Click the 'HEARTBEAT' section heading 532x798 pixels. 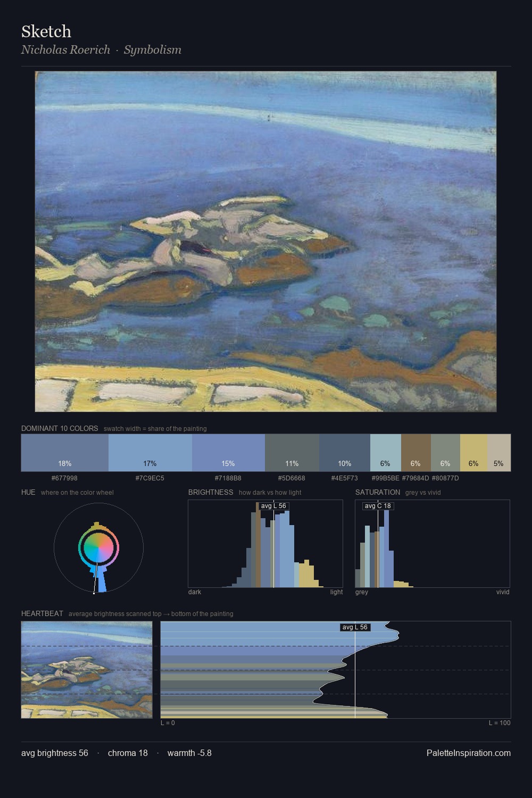42,613
